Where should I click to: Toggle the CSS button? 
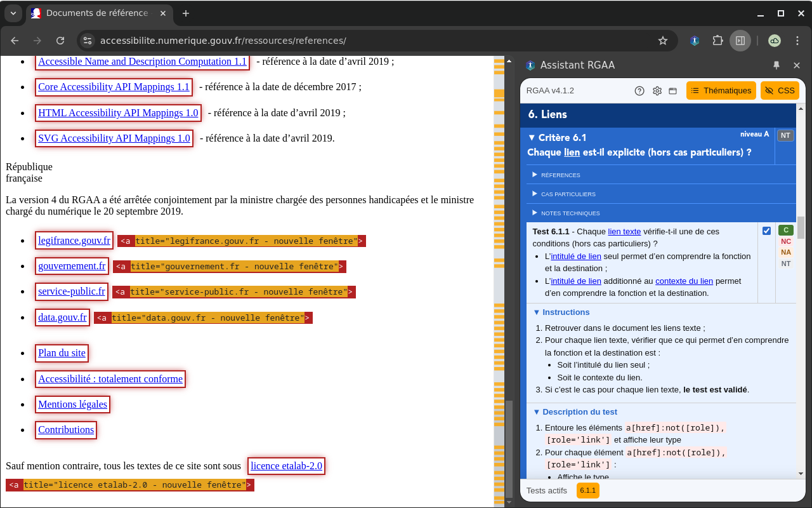(780, 91)
